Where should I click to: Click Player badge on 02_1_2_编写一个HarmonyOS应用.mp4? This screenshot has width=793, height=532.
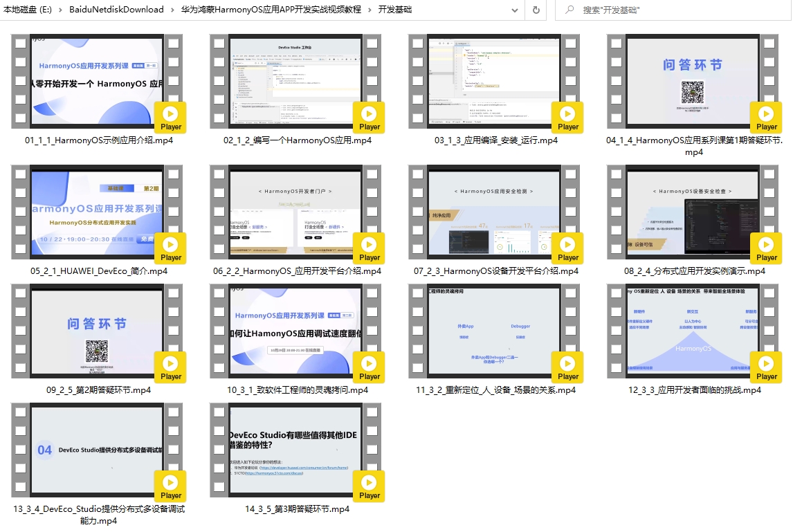tap(369, 118)
